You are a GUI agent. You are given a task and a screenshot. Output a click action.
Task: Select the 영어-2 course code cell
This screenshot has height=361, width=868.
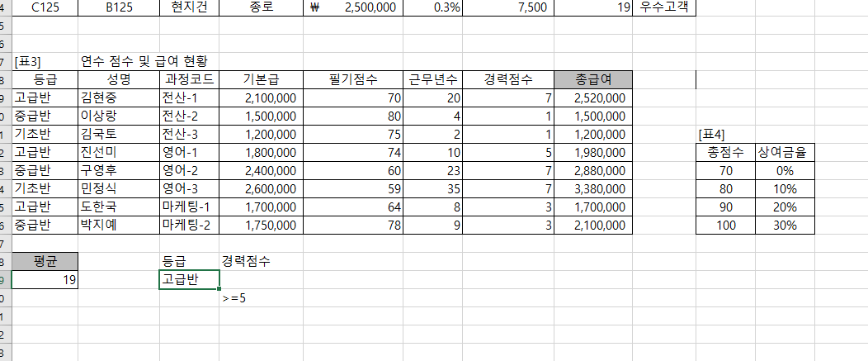pos(189,171)
